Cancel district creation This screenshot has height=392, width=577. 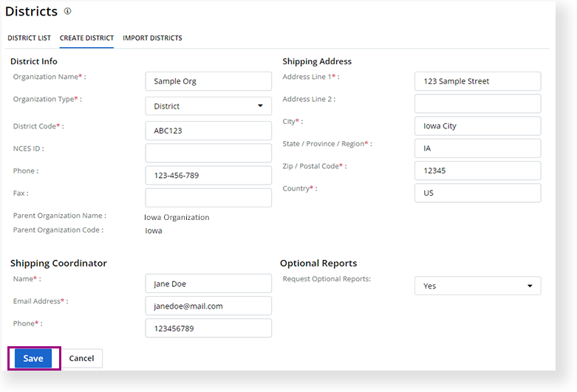click(x=81, y=359)
